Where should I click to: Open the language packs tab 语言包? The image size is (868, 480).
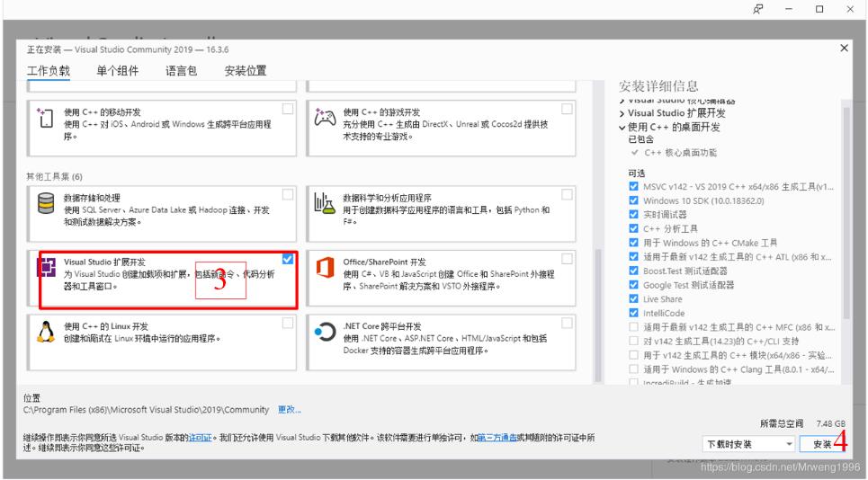click(181, 71)
